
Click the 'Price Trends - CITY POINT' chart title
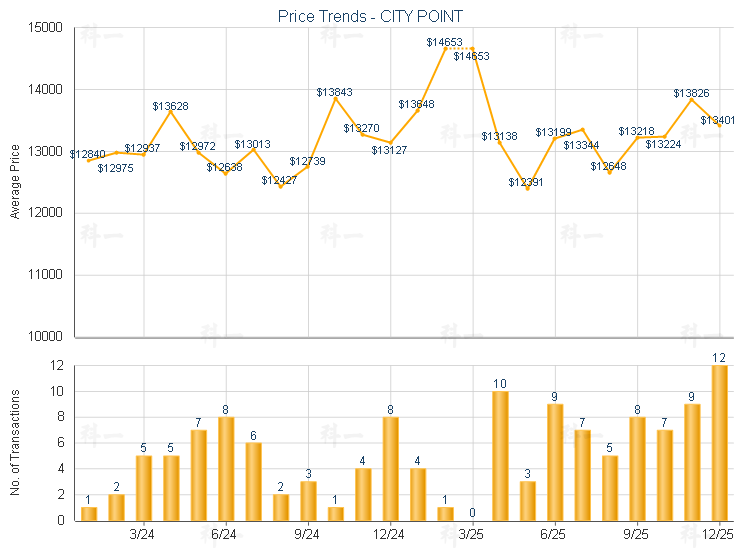coord(370,17)
